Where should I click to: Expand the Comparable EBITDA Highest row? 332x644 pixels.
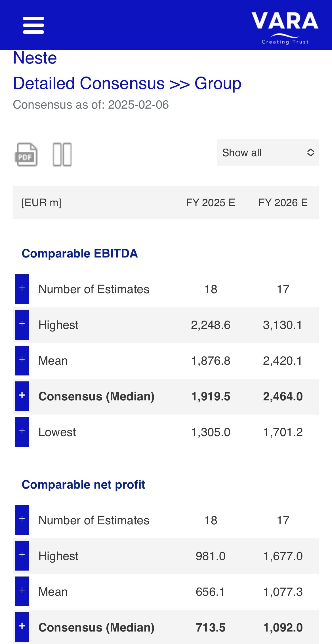(x=22, y=325)
